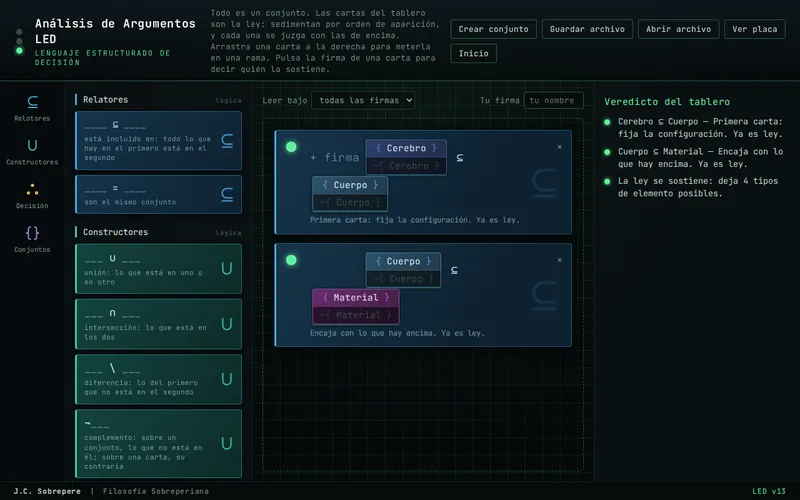Open the 'todas las firmas' dropdown
The height and width of the screenshot is (500, 800).
point(363,101)
